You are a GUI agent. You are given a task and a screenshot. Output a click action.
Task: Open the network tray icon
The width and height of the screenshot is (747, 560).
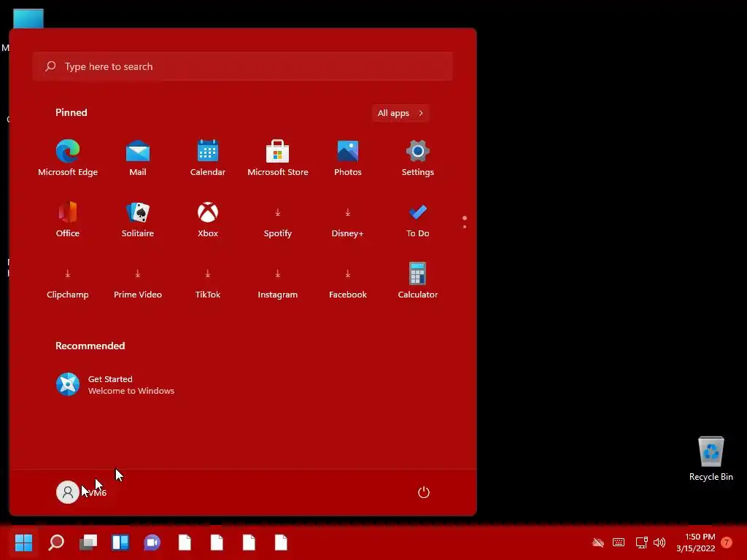641,542
